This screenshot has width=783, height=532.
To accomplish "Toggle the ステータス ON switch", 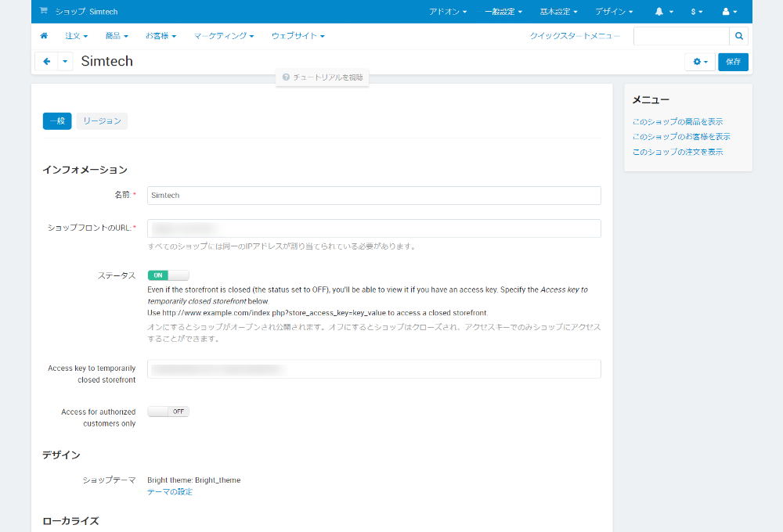I will pyautogui.click(x=168, y=275).
